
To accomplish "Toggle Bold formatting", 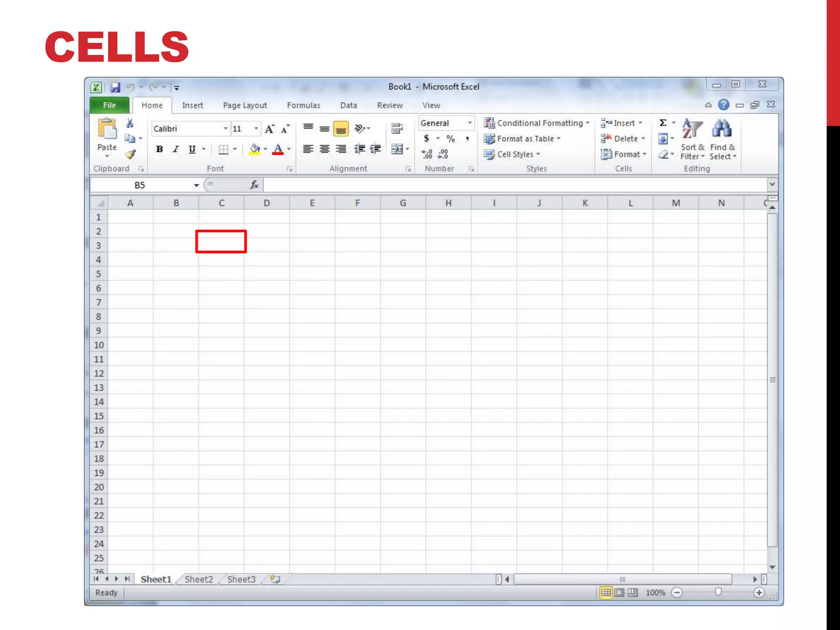I will (x=160, y=149).
